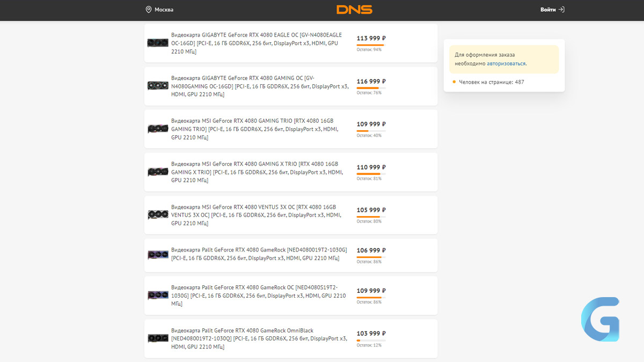644x362 pixels.
Task: Open the GIGABYTE RTX 4080 GAMING OC thumbnail
Action: (158, 86)
